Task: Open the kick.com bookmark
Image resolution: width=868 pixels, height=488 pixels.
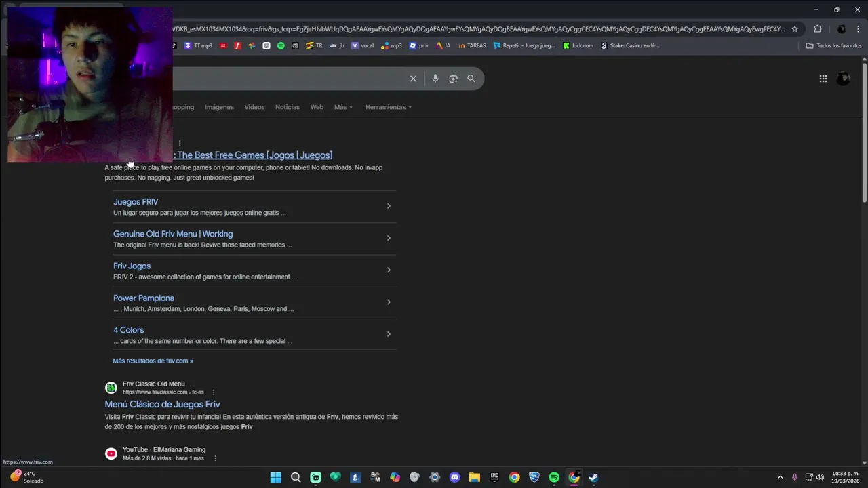Action: [578, 46]
